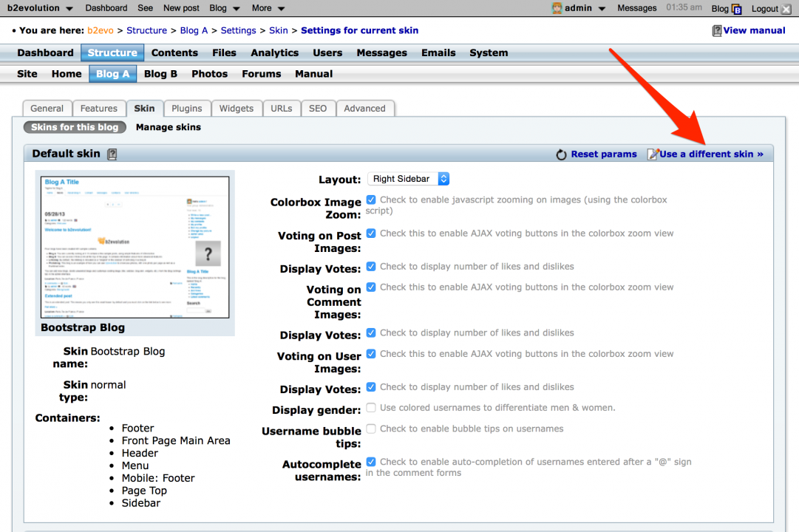Viewport: 799px width, 532px height.
Task: Open the URLs settings tab
Action: (282, 109)
